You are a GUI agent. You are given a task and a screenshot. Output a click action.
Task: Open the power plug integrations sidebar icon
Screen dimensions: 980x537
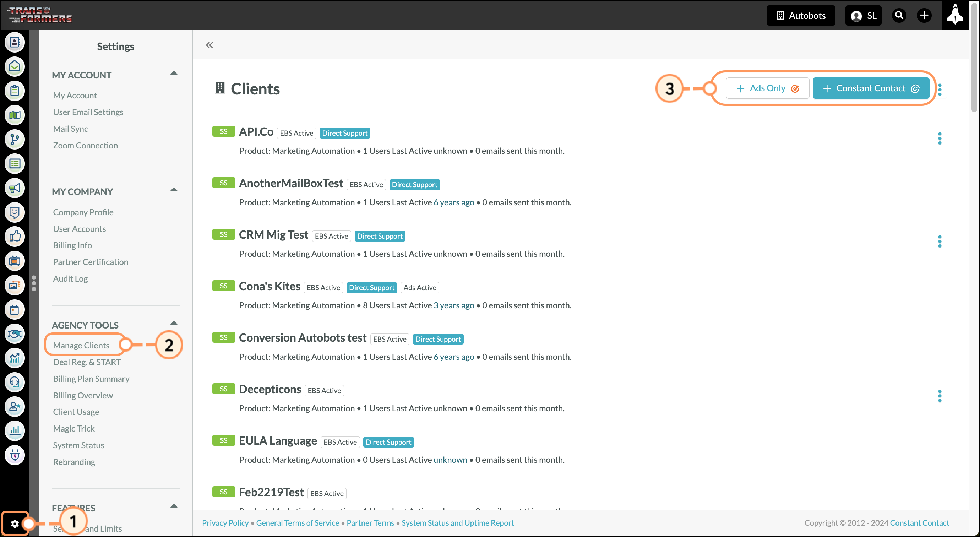[x=15, y=456]
